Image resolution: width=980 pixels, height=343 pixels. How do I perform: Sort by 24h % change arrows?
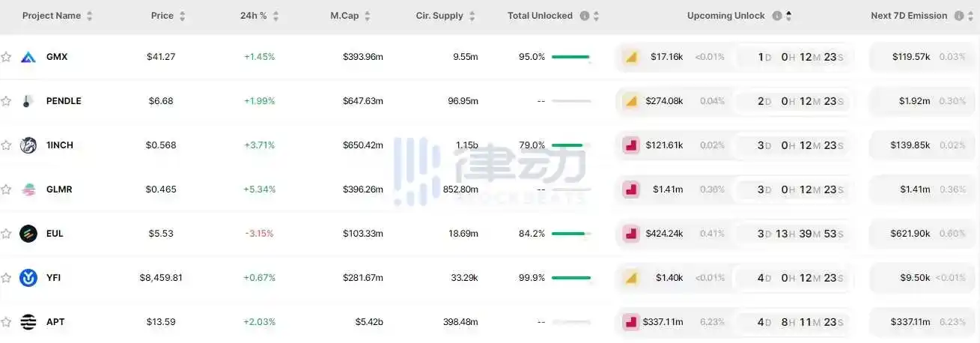coord(276,16)
